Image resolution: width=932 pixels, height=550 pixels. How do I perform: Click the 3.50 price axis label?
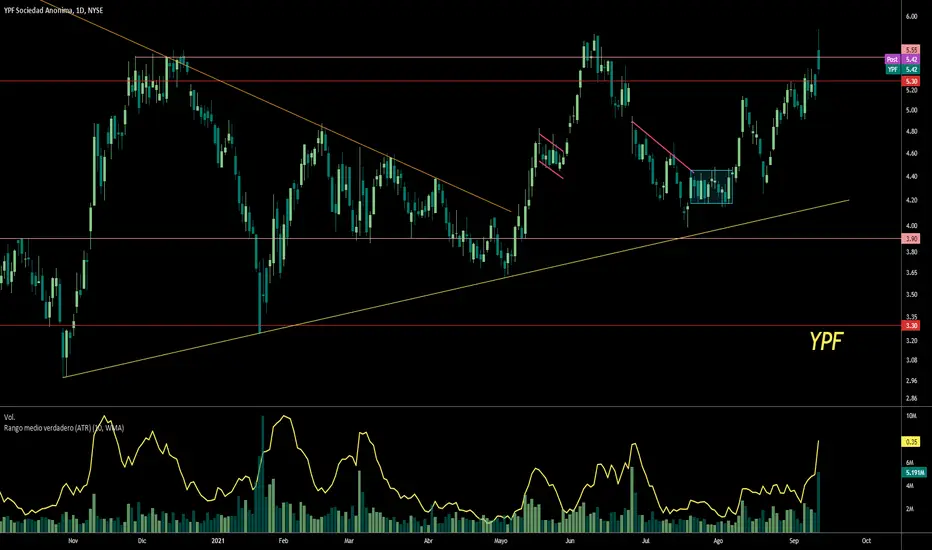911,294
